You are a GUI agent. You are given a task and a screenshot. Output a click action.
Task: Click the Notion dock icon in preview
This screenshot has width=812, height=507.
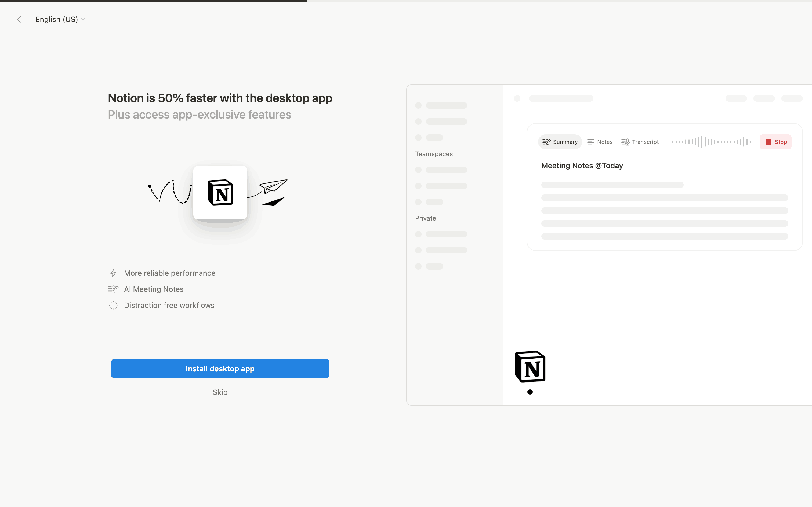[530, 366]
